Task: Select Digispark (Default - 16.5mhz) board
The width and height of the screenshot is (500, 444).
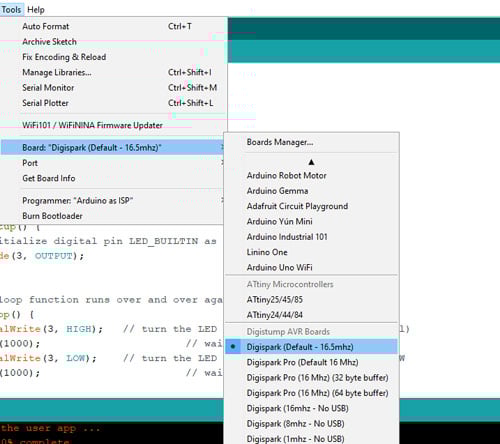Action: [x=312, y=347]
